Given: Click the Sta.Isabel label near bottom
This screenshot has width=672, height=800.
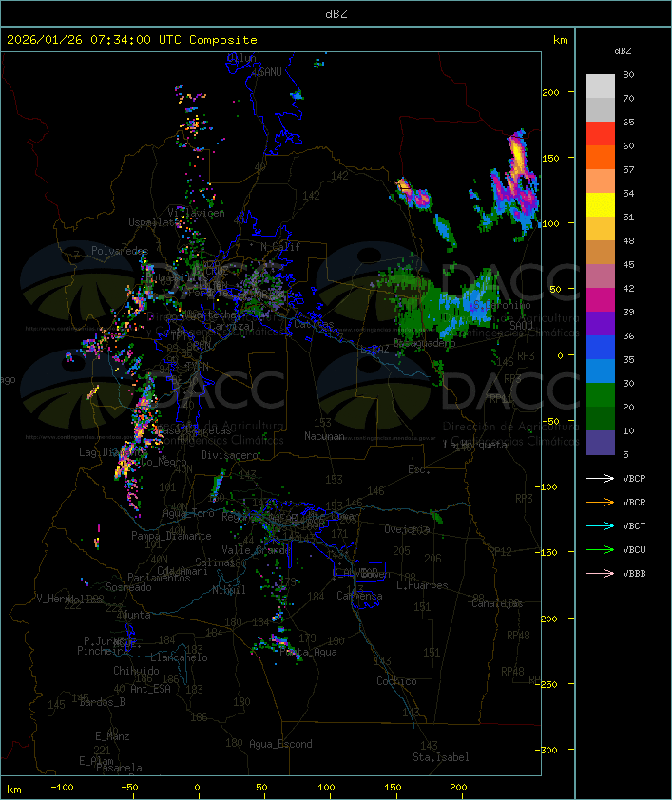Looking at the screenshot, I should point(441,757).
